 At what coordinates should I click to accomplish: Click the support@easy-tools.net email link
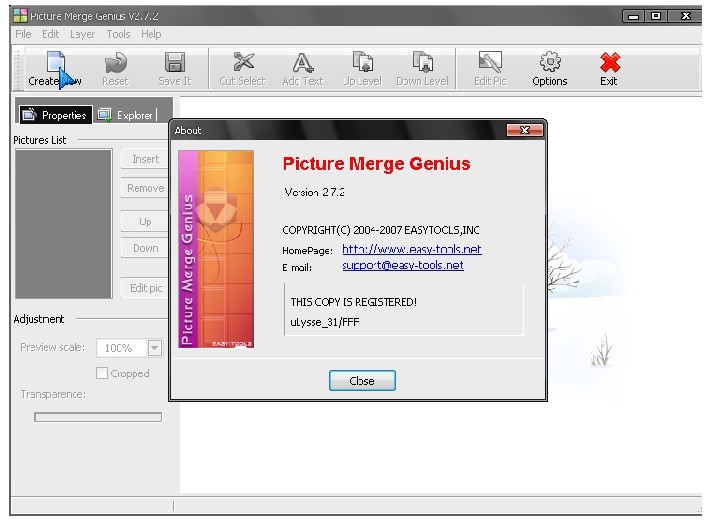click(403, 265)
